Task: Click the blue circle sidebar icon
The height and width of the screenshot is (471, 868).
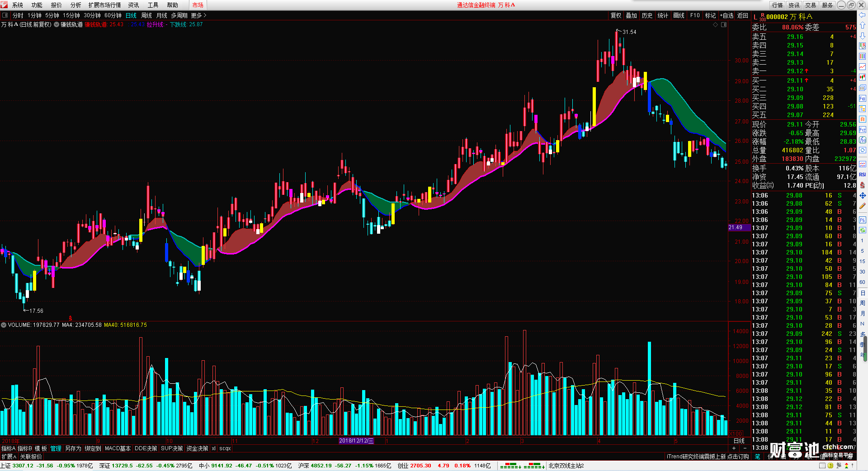Action: pos(863,151)
